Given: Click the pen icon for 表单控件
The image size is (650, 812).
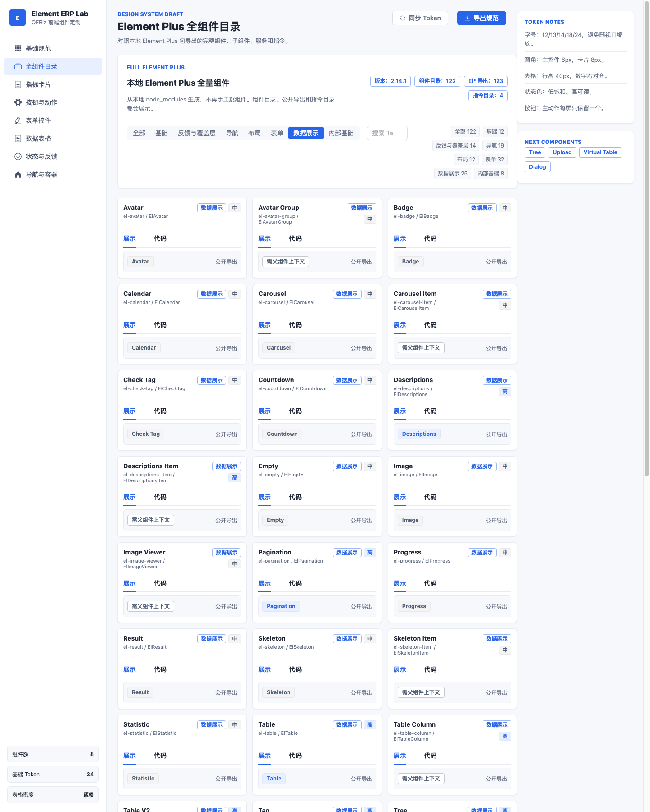Looking at the screenshot, I should (18, 120).
